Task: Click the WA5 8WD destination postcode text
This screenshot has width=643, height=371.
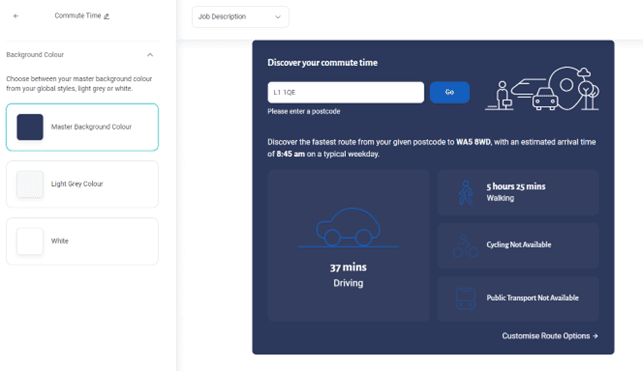Action: click(473, 142)
